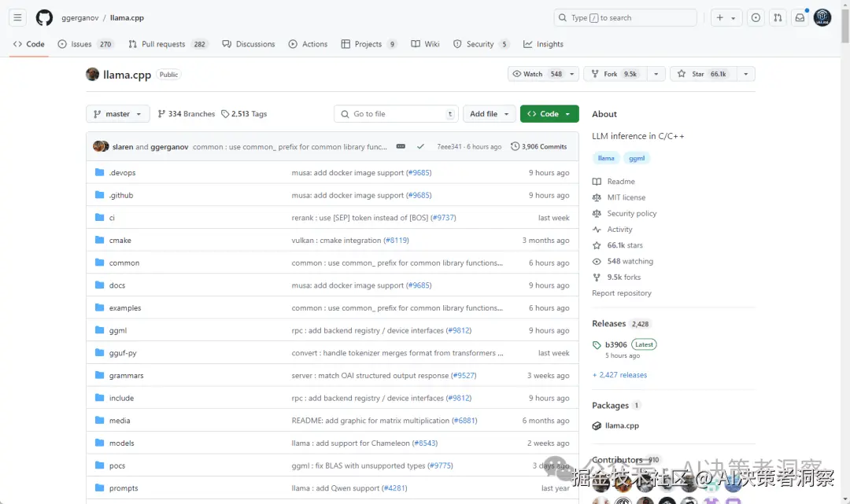Open the models folder
Image resolution: width=850 pixels, height=504 pixels.
(121, 443)
